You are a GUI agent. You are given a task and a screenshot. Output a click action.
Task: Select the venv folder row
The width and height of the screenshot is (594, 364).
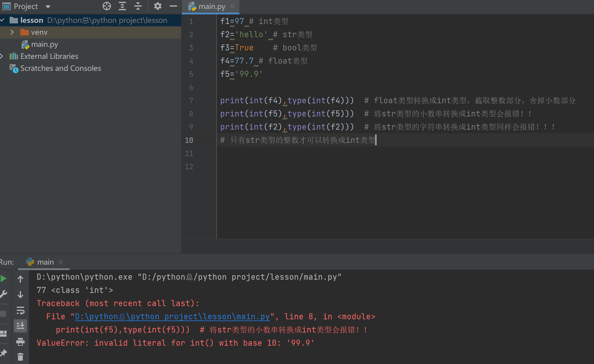[x=91, y=32]
